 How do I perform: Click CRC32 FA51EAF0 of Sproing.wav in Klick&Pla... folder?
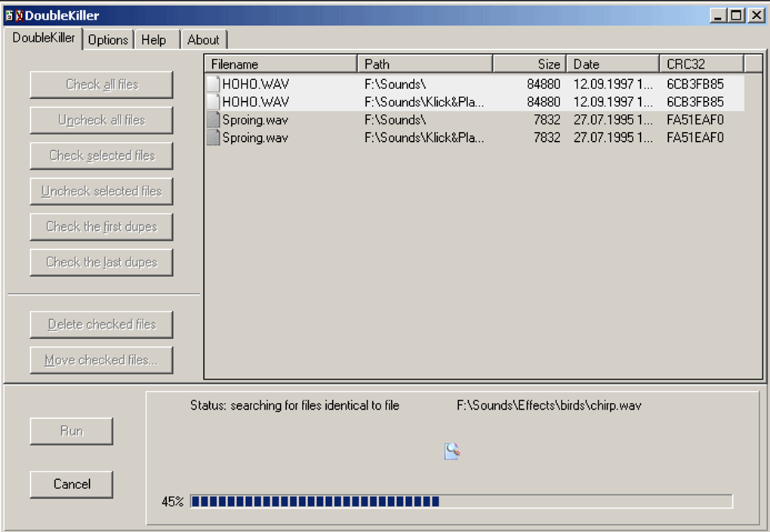(695, 138)
